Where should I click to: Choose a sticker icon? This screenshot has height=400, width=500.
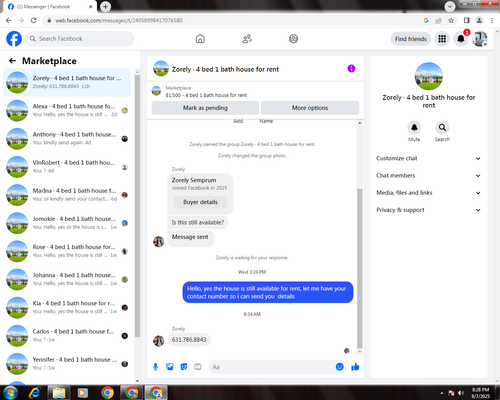point(184,367)
